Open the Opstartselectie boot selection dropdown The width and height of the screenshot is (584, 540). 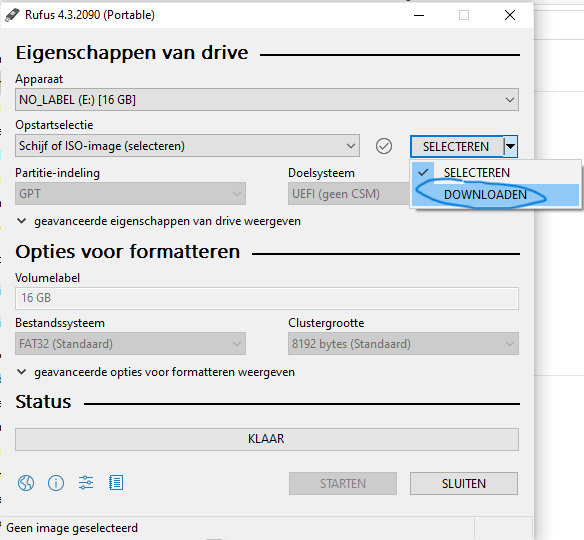tap(187, 146)
